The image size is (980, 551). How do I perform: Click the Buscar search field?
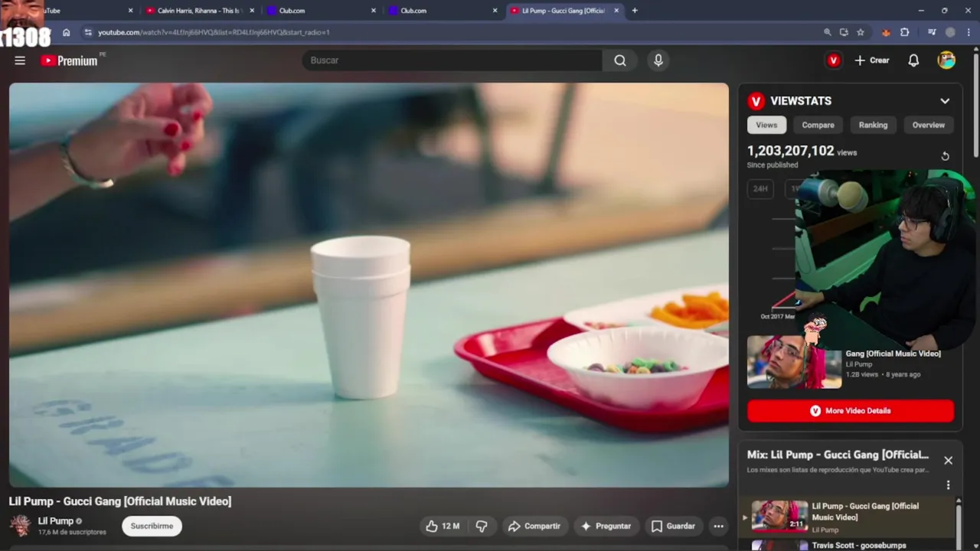click(452, 60)
